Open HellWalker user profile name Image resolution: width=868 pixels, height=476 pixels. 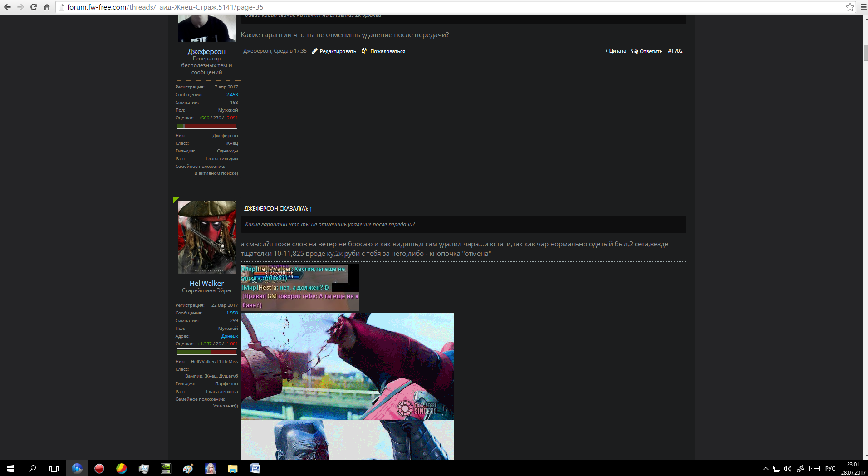tap(206, 284)
